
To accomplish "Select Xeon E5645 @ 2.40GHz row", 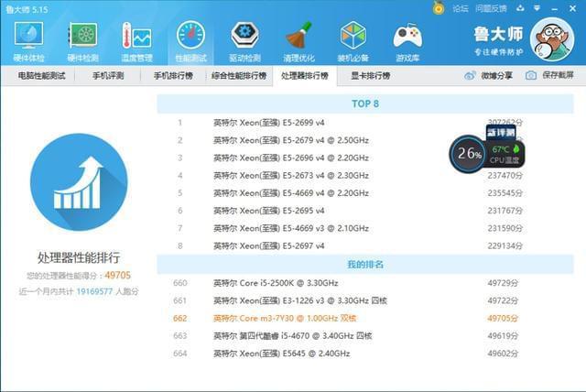I will (365, 354).
